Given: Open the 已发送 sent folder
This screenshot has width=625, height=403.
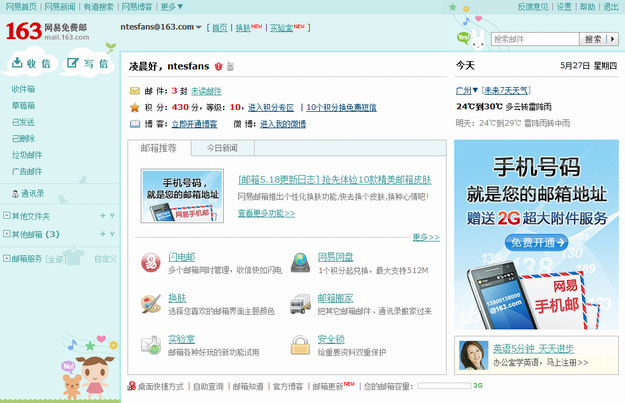Looking at the screenshot, I should [x=23, y=122].
